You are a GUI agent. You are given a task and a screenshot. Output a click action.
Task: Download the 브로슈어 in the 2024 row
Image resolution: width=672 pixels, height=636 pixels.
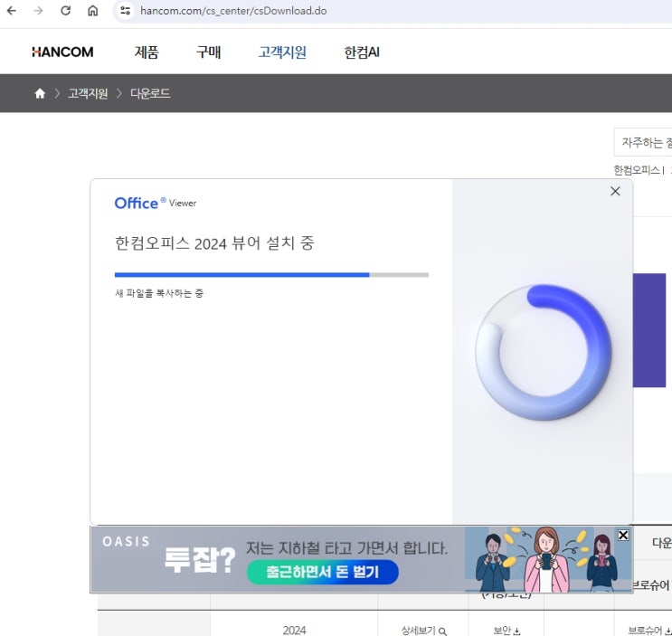648,631
